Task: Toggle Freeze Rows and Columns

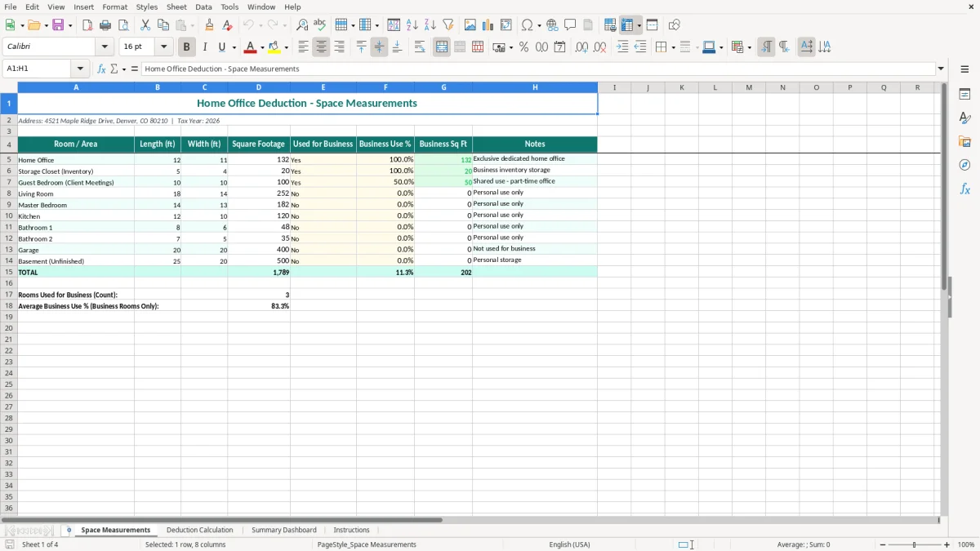Action: coord(628,25)
